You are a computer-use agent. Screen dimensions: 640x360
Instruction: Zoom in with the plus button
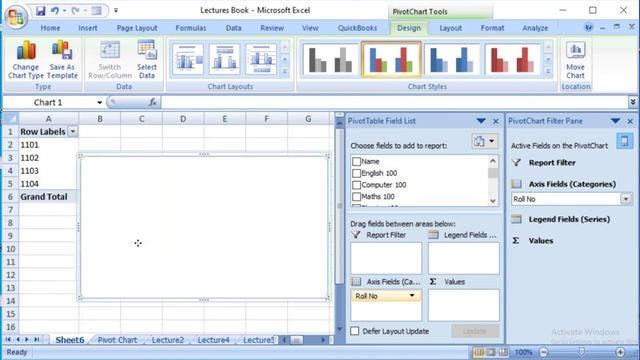pyautogui.click(x=620, y=352)
